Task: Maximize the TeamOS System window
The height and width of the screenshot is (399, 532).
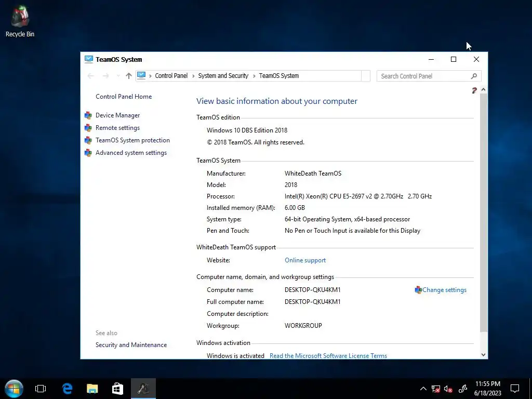Action: 453,59
